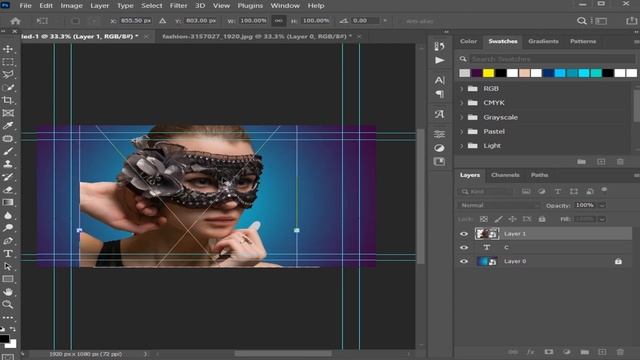Open the Plugins menu
Viewport: 640px width, 360px height.
click(250, 6)
